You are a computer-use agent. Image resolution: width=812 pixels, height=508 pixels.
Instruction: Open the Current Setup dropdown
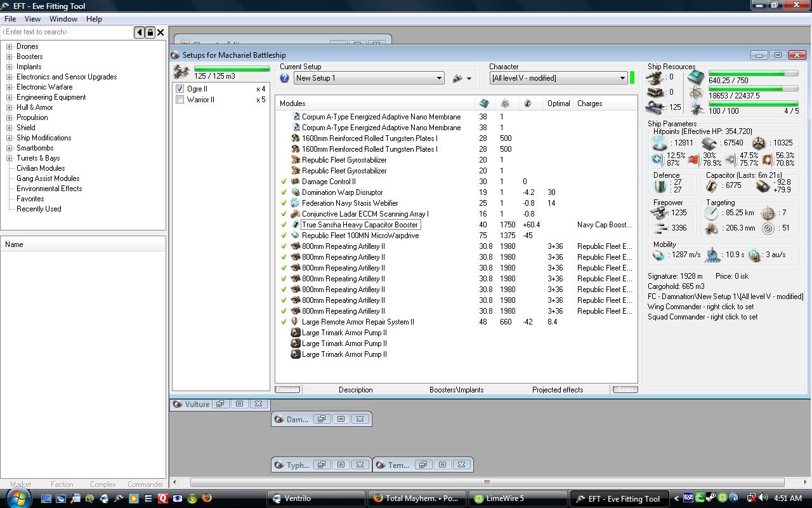369,78
